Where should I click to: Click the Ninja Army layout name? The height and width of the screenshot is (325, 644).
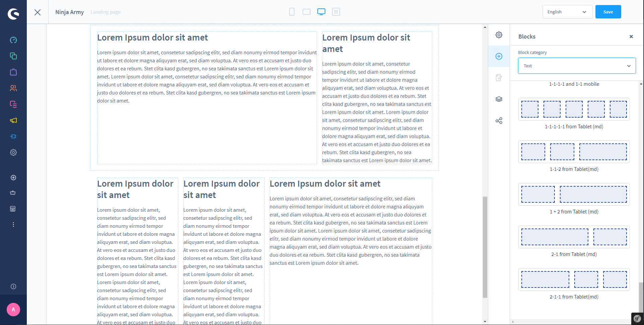(69, 12)
